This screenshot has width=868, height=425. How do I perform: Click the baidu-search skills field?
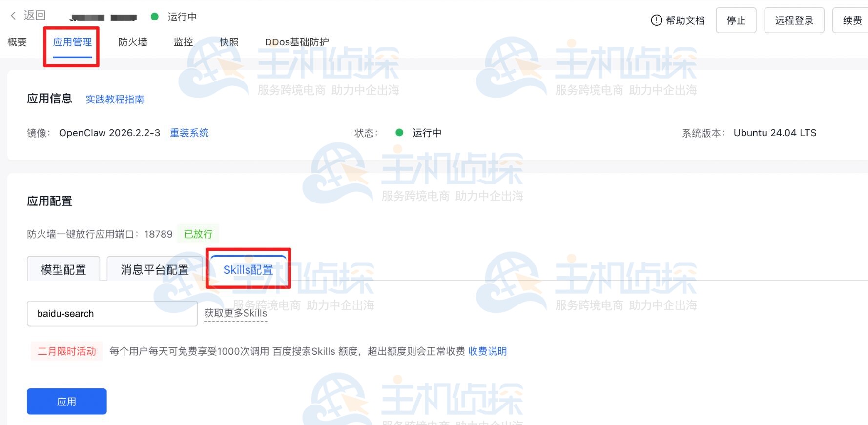click(112, 313)
